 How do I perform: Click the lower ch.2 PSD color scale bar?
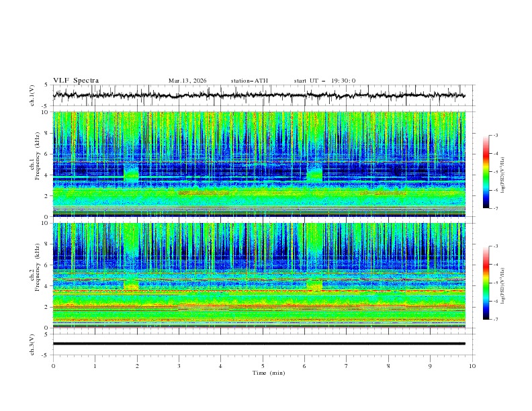(x=486, y=283)
